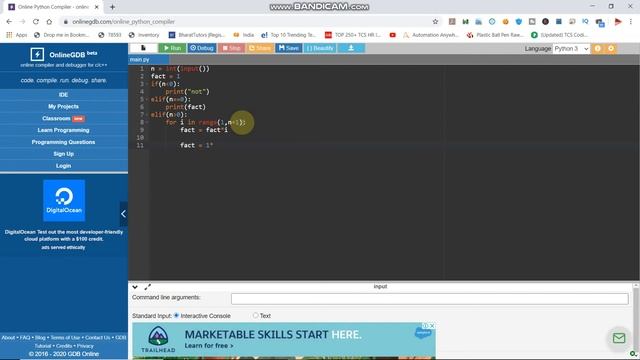Fold the code at line 3
This screenshot has height=360, width=640.
coord(147,84)
